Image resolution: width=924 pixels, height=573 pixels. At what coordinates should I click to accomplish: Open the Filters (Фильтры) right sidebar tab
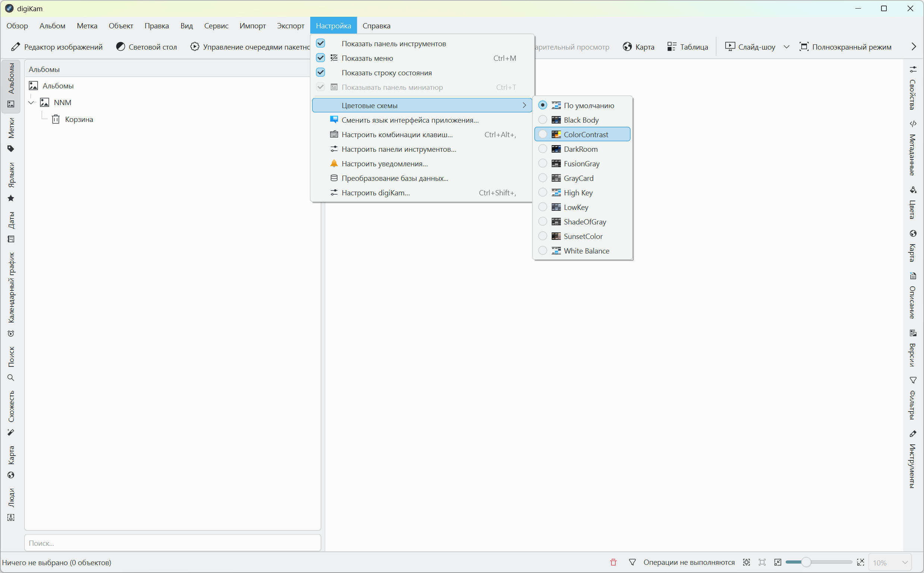(x=913, y=398)
